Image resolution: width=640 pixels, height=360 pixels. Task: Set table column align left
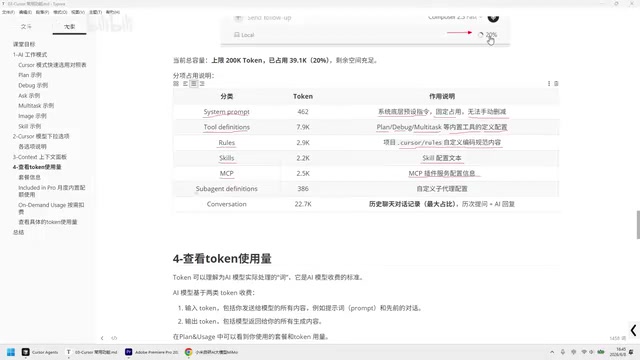tap(185, 84)
